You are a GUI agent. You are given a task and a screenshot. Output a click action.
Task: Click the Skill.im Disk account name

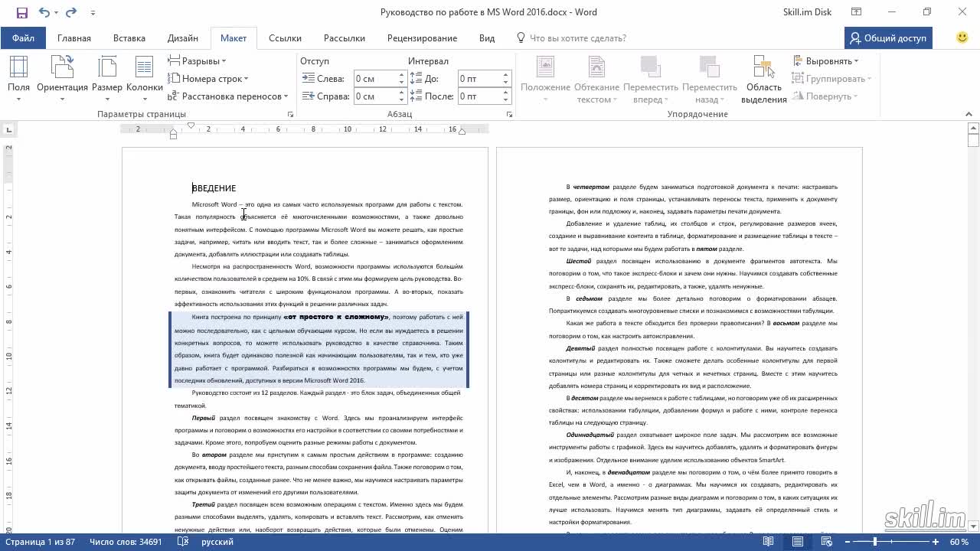click(x=808, y=12)
